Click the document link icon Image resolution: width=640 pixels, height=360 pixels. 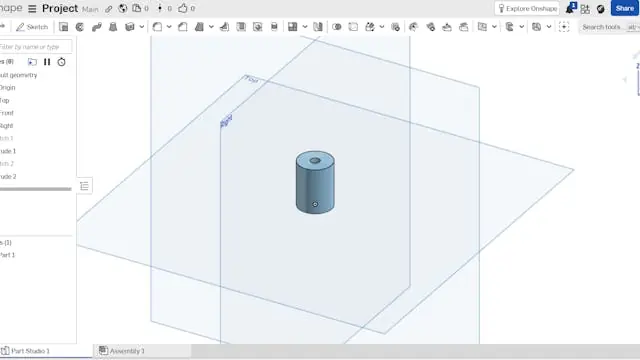click(x=109, y=9)
